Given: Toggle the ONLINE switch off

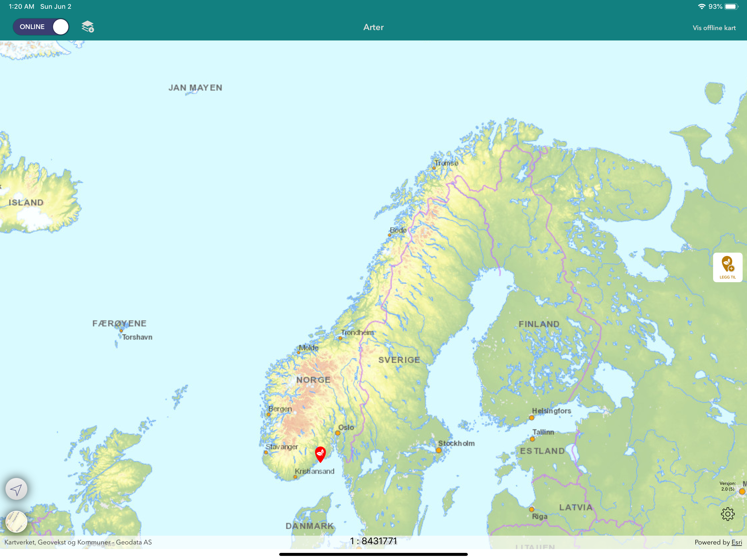Looking at the screenshot, I should tap(41, 27).
